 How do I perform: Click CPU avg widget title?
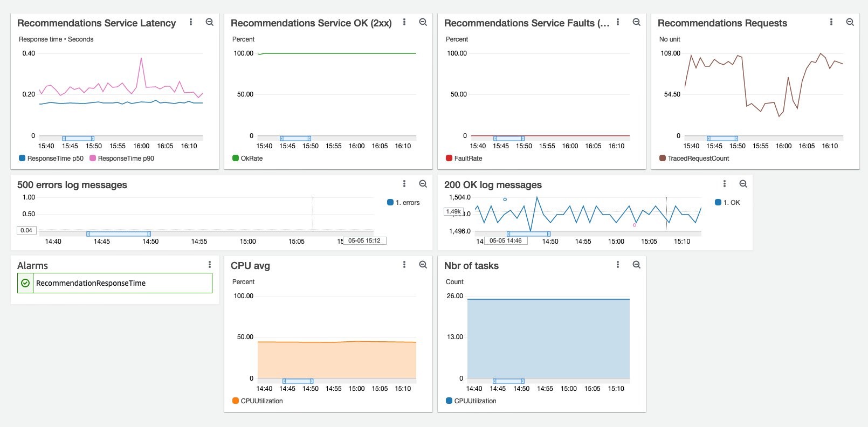point(250,266)
